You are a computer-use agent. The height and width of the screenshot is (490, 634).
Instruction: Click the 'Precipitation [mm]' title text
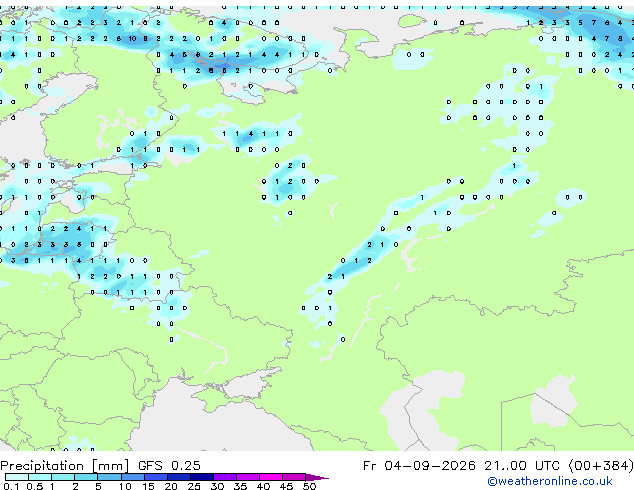[x=65, y=466]
